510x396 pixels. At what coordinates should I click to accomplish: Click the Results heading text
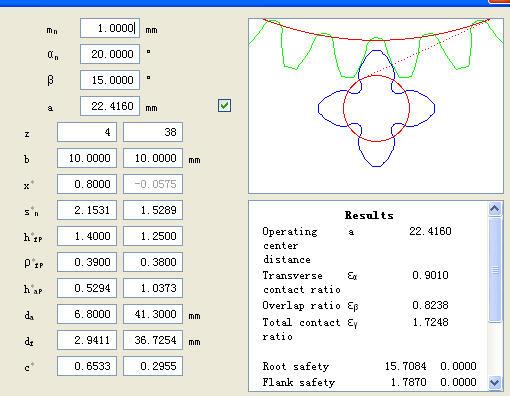click(369, 215)
